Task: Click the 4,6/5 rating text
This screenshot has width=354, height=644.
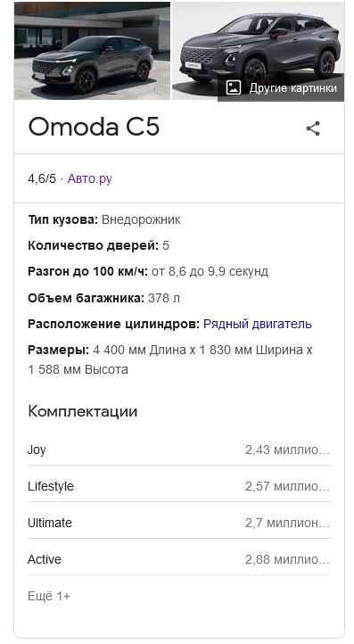Action: [x=42, y=178]
